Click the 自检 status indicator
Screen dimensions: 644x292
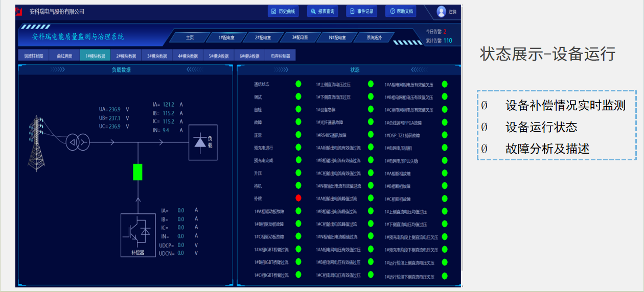(298, 109)
